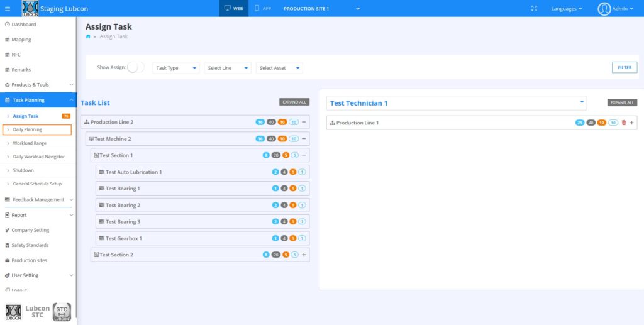Image resolution: width=644 pixels, height=325 pixels.
Task: Click the Lubcon logo in header
Action: [30, 9]
